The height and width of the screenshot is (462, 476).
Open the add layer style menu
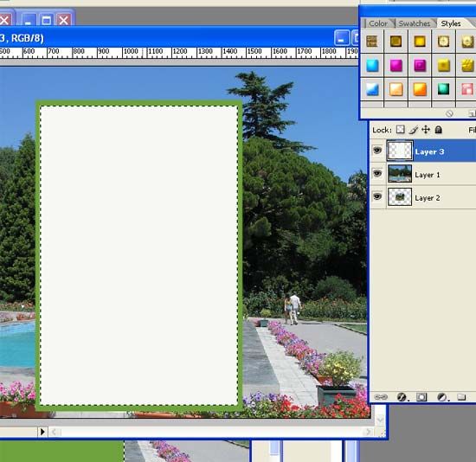tap(402, 397)
